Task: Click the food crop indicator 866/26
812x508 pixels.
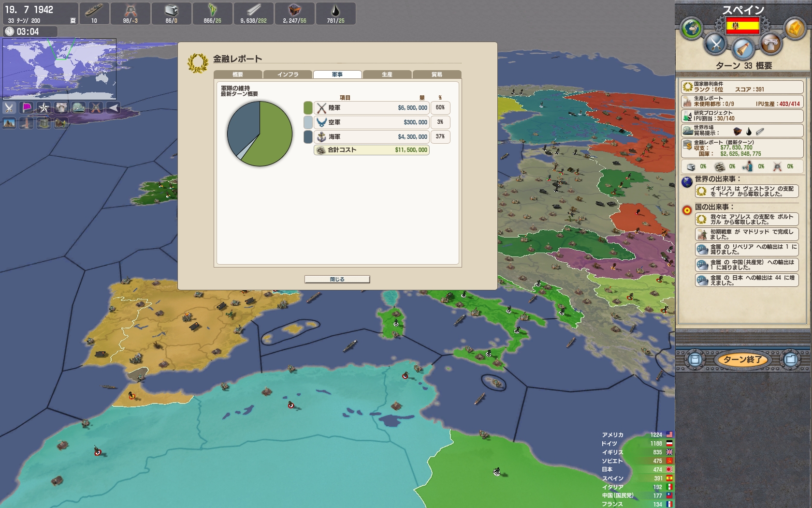Action: (x=212, y=14)
